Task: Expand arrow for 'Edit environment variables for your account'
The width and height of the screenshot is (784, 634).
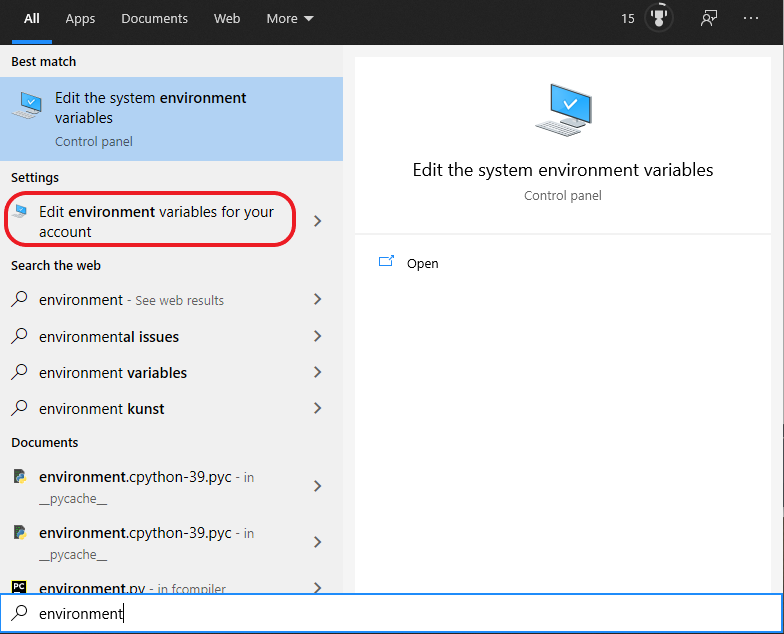Action: click(318, 221)
